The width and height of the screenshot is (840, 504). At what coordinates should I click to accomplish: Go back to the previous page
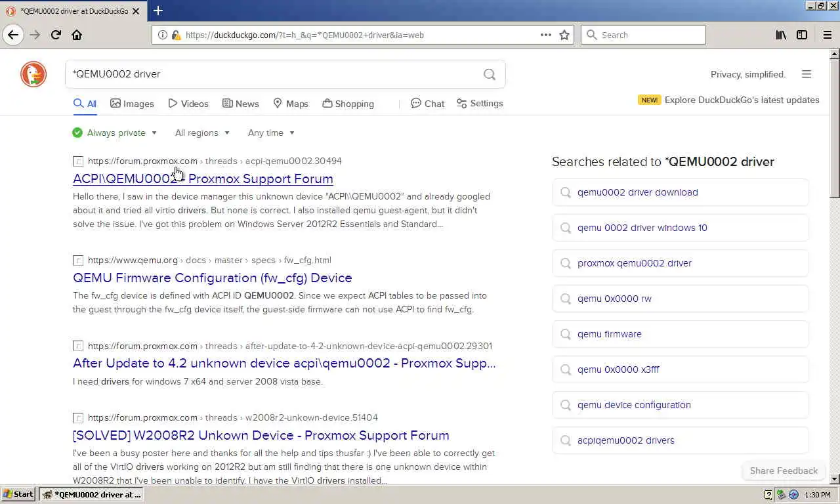(x=13, y=35)
